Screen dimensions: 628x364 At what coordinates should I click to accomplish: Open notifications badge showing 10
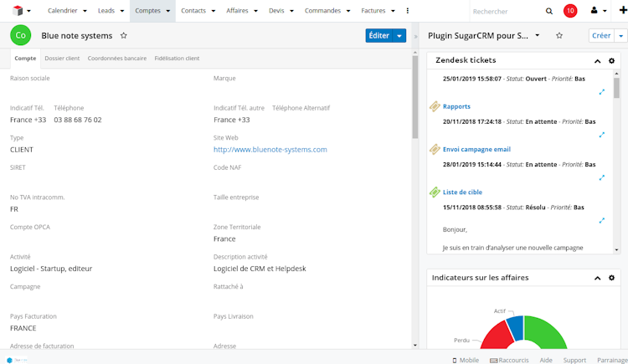point(570,11)
